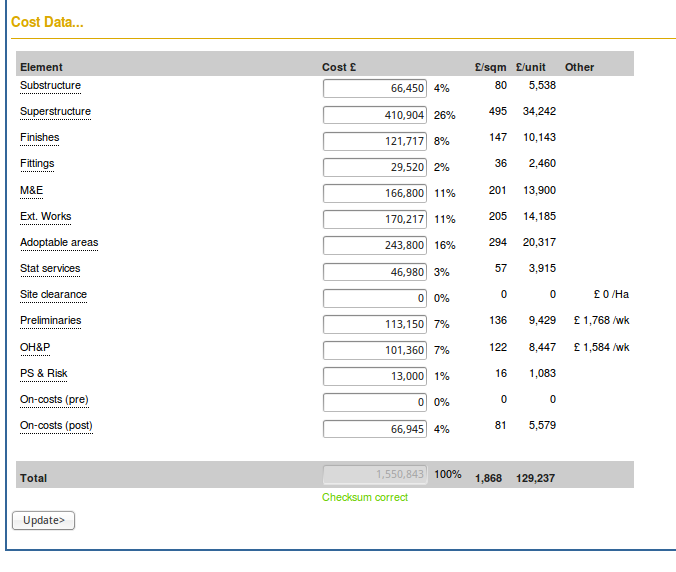This screenshot has width=676, height=572.
Task: Open the Stat services label link
Action: point(50,268)
